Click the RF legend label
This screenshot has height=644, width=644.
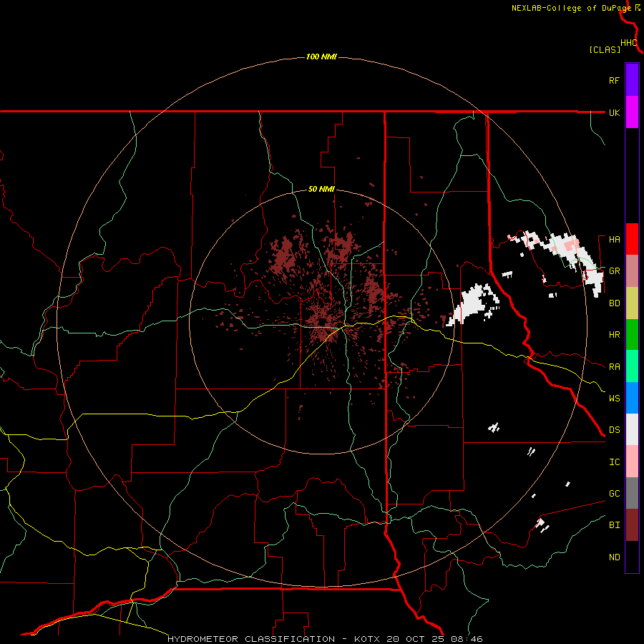click(614, 80)
